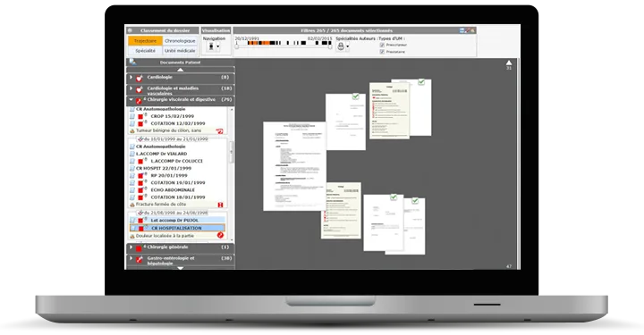The image size is (644, 335).
Task: Click warning icon beside Fracture fermée de côte
Action: 132,205
